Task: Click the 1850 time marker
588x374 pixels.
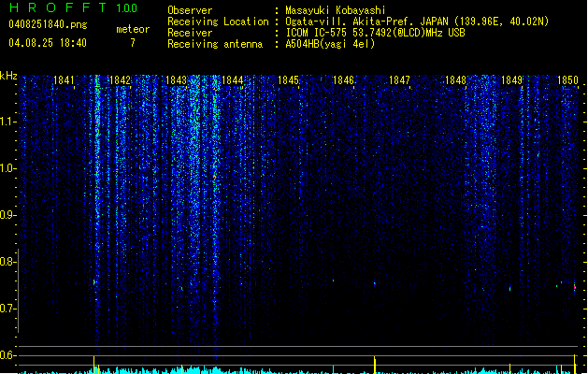Action: tap(567, 80)
